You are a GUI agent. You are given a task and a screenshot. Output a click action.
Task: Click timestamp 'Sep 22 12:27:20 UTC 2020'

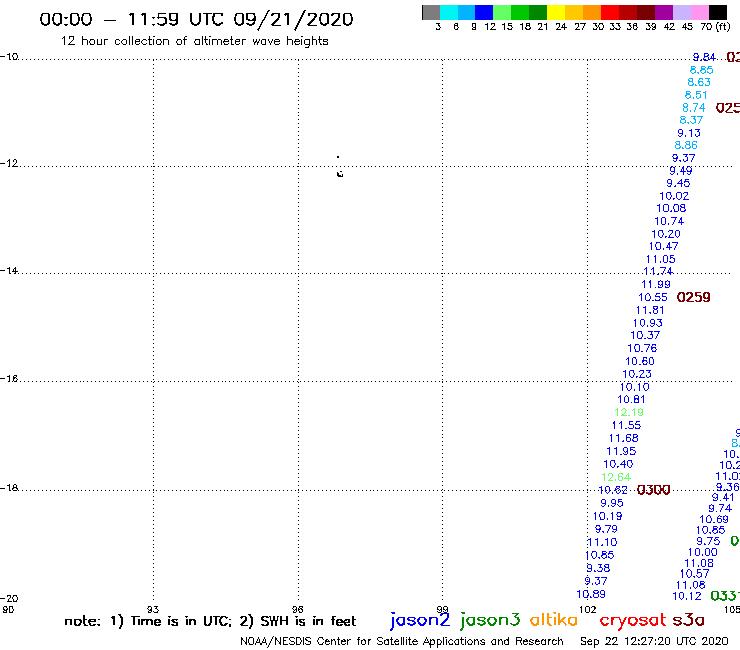point(654,641)
